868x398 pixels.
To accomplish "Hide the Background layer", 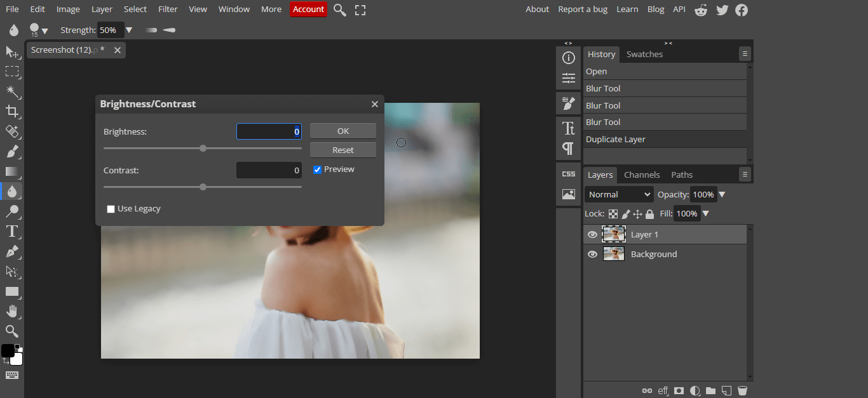I will coord(592,254).
